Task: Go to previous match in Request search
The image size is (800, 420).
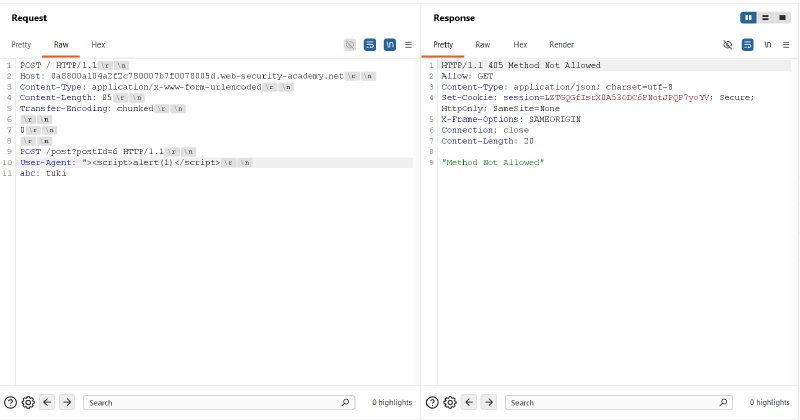Action: click(47, 402)
